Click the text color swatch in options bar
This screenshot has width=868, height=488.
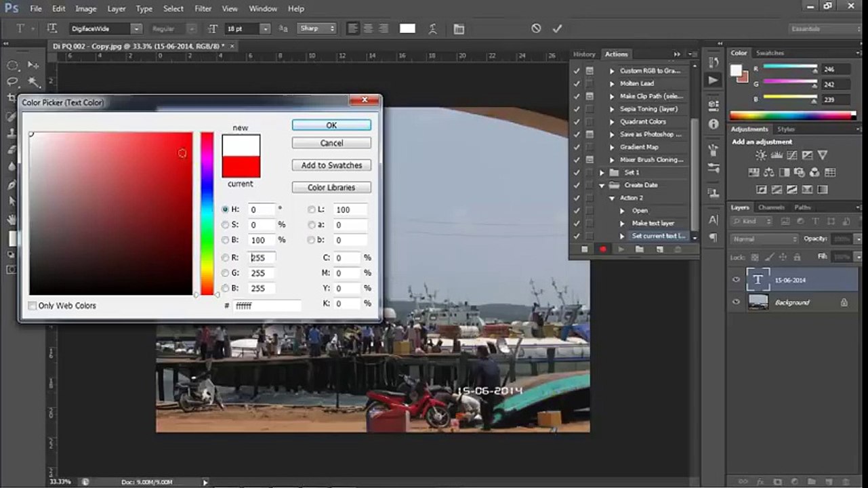pyautogui.click(x=407, y=28)
